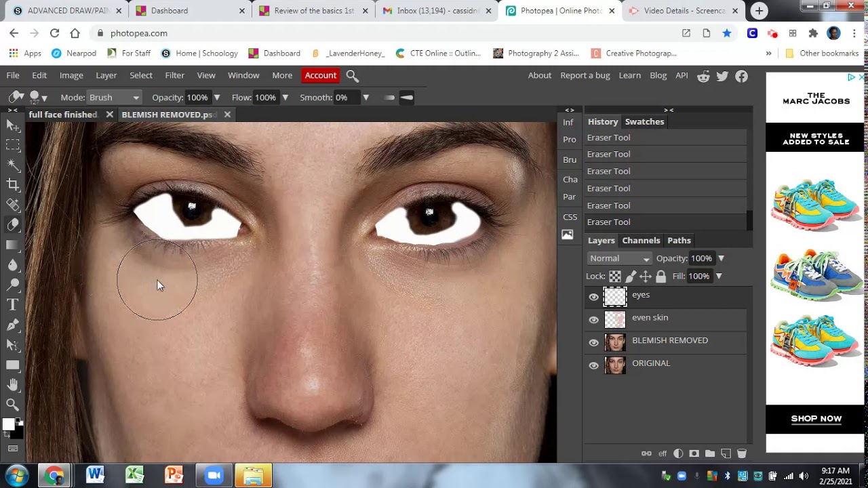Toggle lock image pixels brush icon

(x=631, y=276)
